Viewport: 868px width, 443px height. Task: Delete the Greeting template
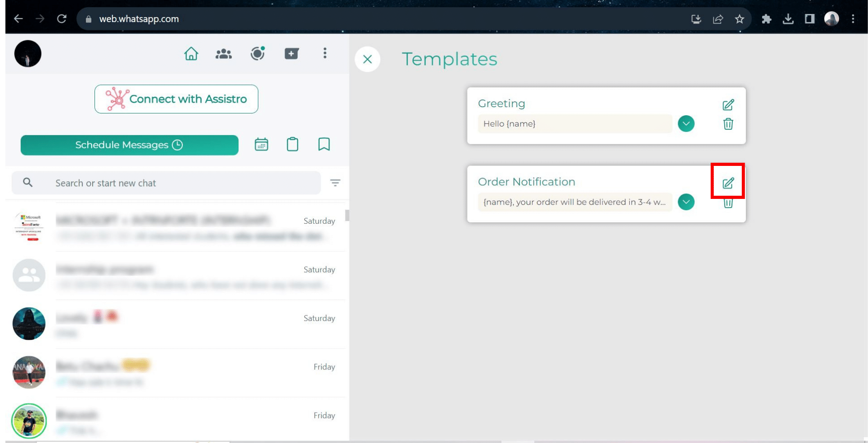click(x=728, y=124)
